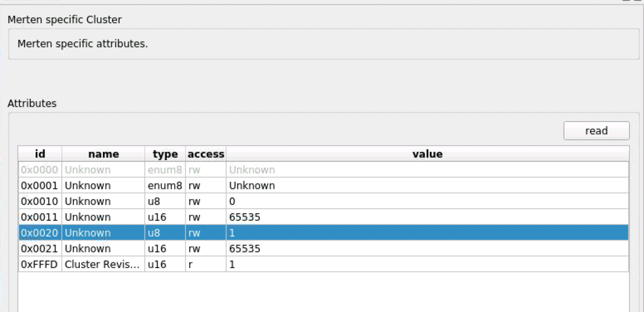Click the value column header
Image resolution: width=644 pixels, height=312 pixels.
(427, 154)
